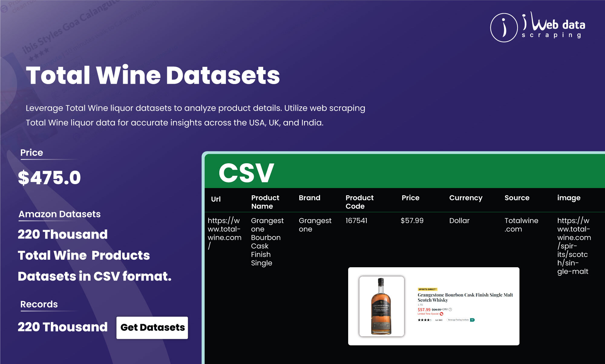The height and width of the screenshot is (364, 605).
Task: Select the Totalwine.com source cell
Action: click(521, 225)
